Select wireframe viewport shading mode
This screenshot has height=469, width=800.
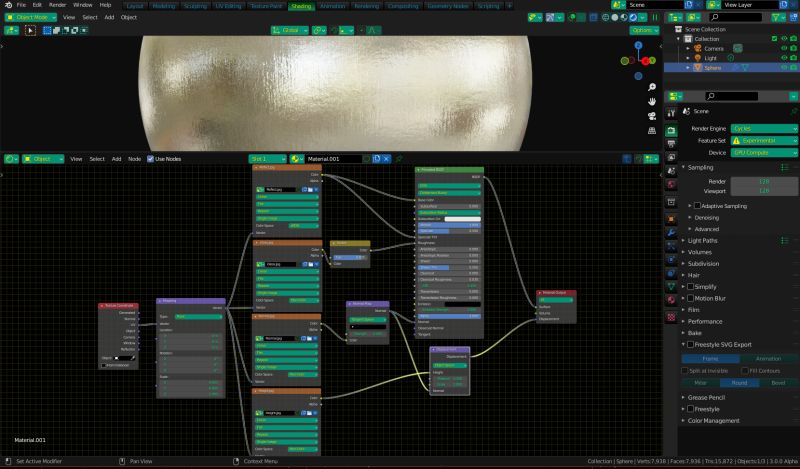click(x=606, y=17)
